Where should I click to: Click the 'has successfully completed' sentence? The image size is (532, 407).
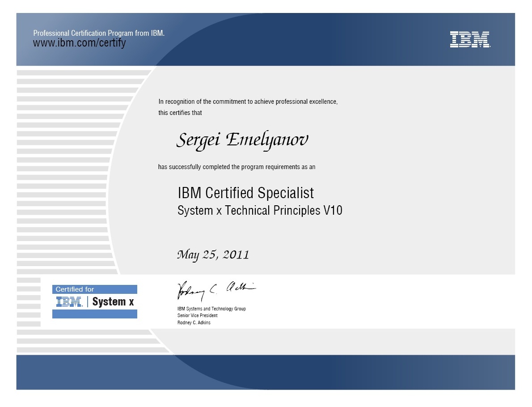coord(236,167)
